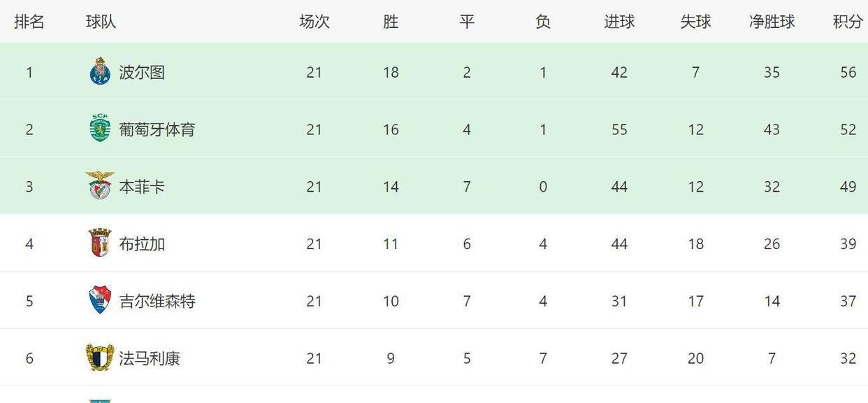Click the Famalicão club crest
This screenshot has width=868, height=403.
coord(100,358)
